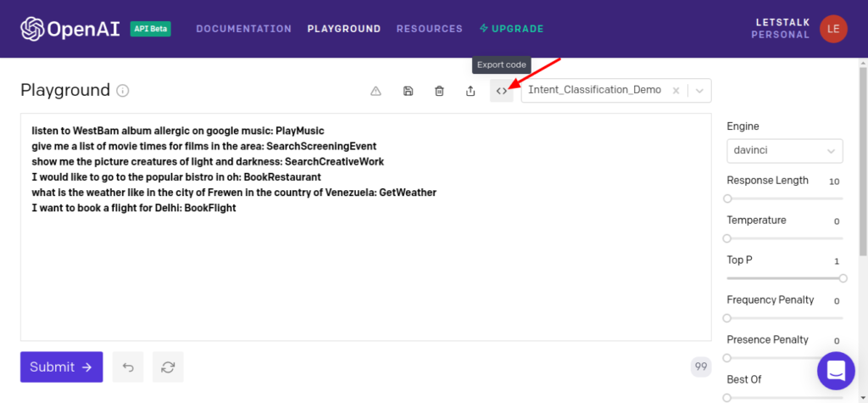
Task: Adjust the Presence Penalty slider
Action: click(785, 358)
